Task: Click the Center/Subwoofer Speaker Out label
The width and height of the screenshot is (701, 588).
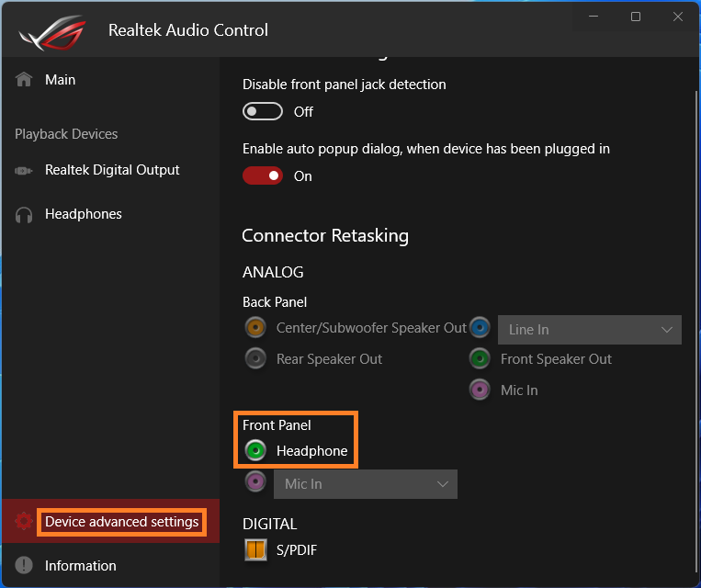Action: click(371, 328)
